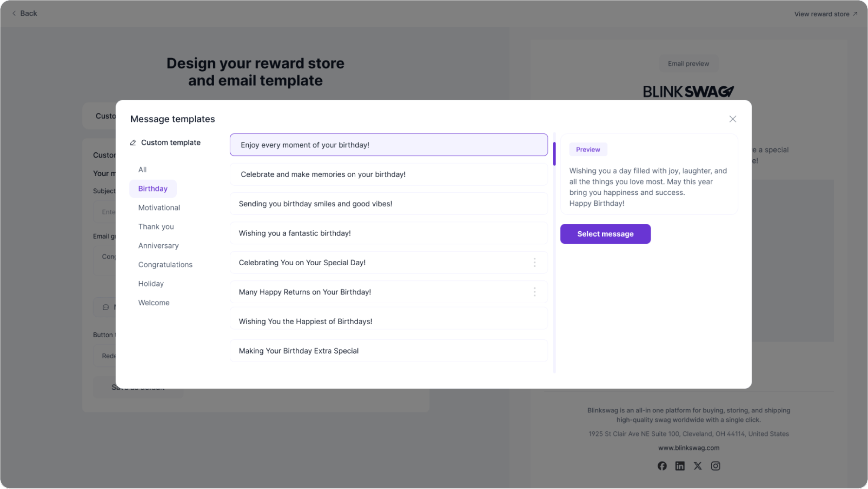Select Enjoy every moment of your birthday input
The height and width of the screenshot is (489, 868).
(x=389, y=145)
